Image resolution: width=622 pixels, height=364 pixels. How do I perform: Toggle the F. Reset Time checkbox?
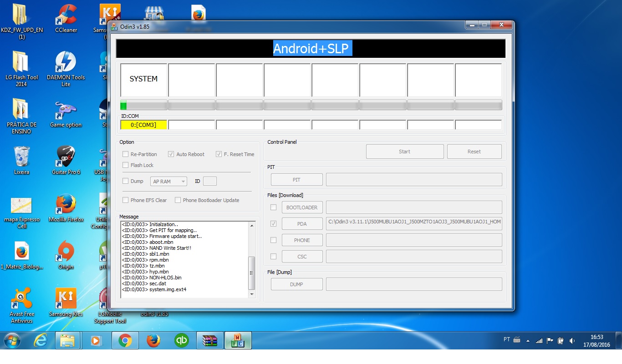[219, 154]
